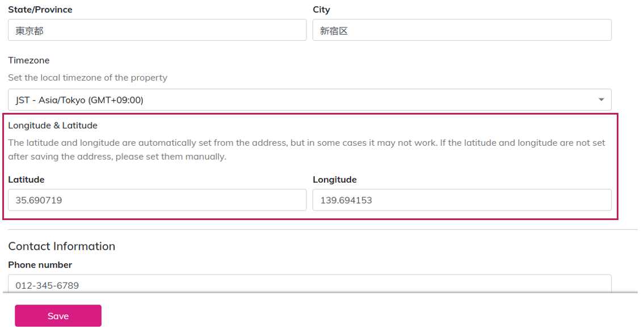Click the latitude/longitude auto-set description paragraph
The width and height of the screenshot is (644, 329).
[306, 149]
